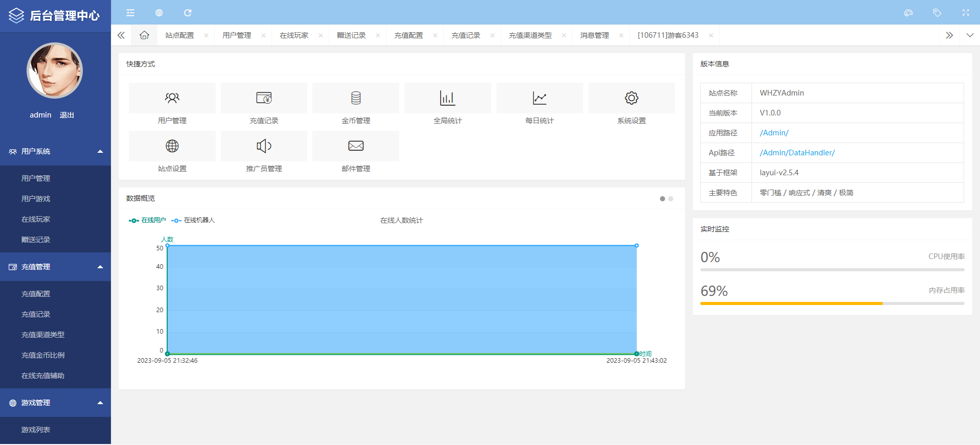Viewport: 980px width, 445px height.
Task: Open the /Admin/DataHandler/ link
Action: (797, 153)
